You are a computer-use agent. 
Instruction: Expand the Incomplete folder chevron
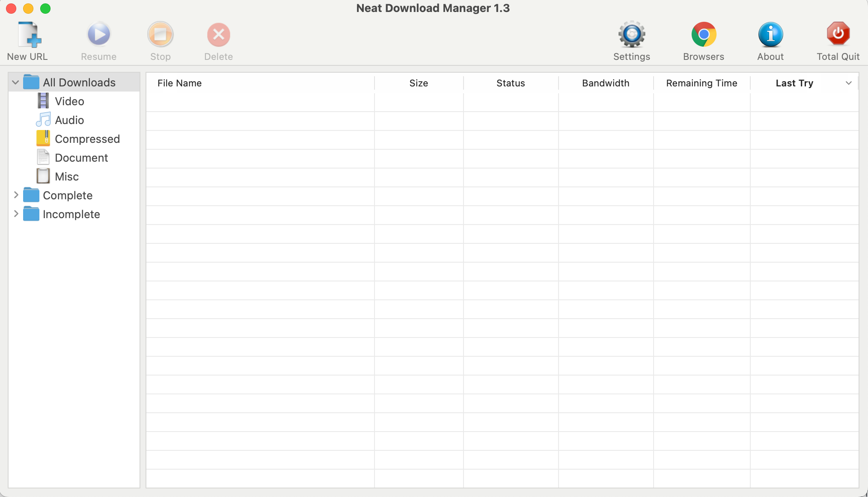(x=16, y=214)
